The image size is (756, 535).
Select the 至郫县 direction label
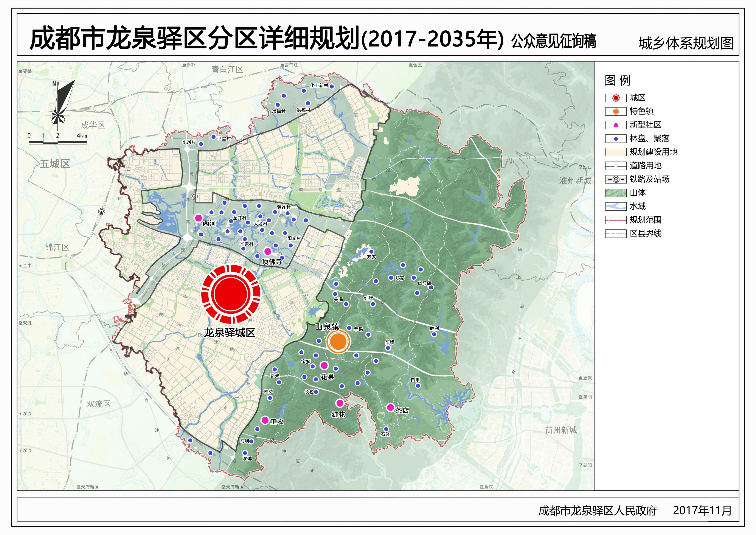pyautogui.click(x=25, y=71)
